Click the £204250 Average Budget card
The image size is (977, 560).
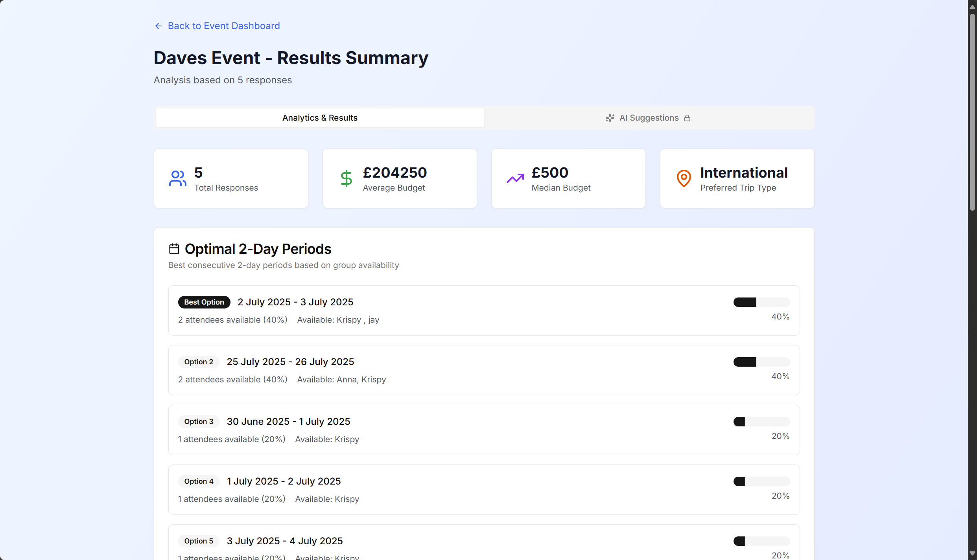(400, 178)
